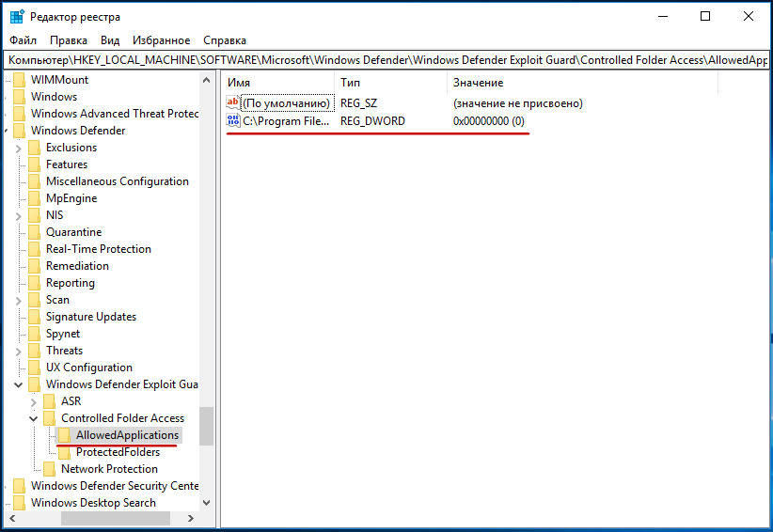Select the Remediation folder icon

(35, 266)
